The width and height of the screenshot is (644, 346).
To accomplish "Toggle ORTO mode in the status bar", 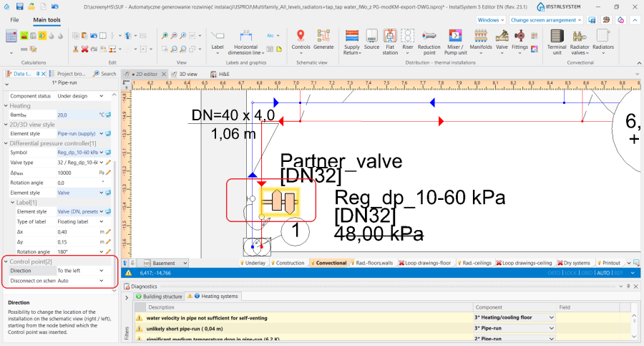I will (x=554, y=273).
